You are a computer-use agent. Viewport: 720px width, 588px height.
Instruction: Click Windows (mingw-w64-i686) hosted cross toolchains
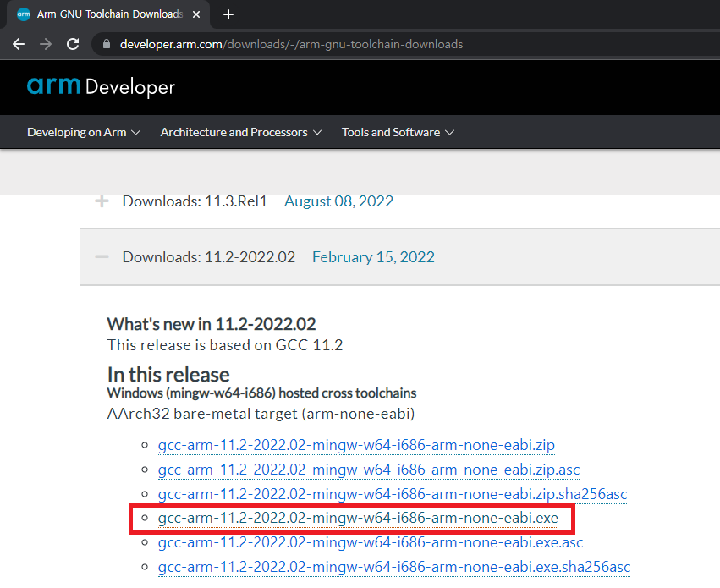point(261,393)
